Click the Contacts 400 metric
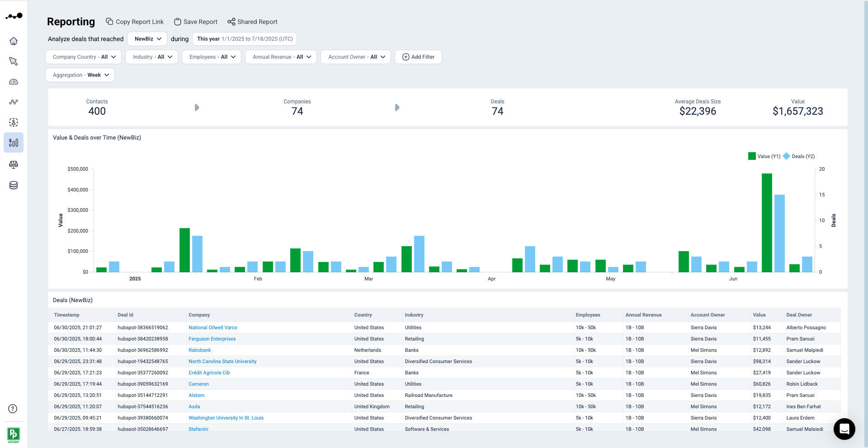The image size is (868, 448). 97,111
